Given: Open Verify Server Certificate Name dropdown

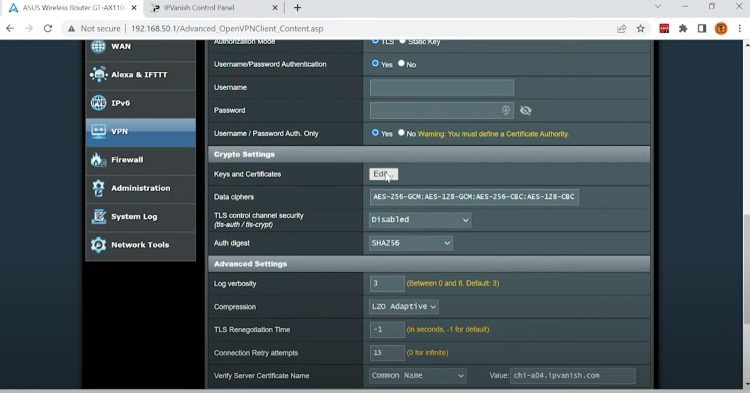Looking at the screenshot, I should (418, 376).
